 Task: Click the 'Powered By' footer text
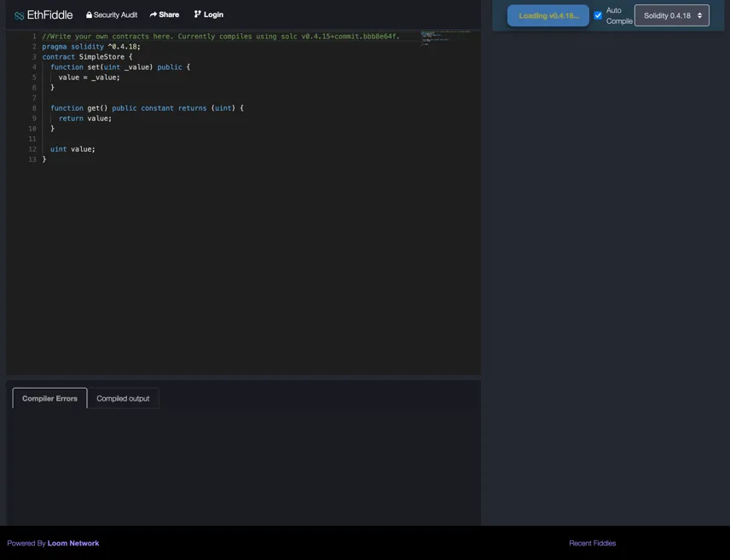26,543
